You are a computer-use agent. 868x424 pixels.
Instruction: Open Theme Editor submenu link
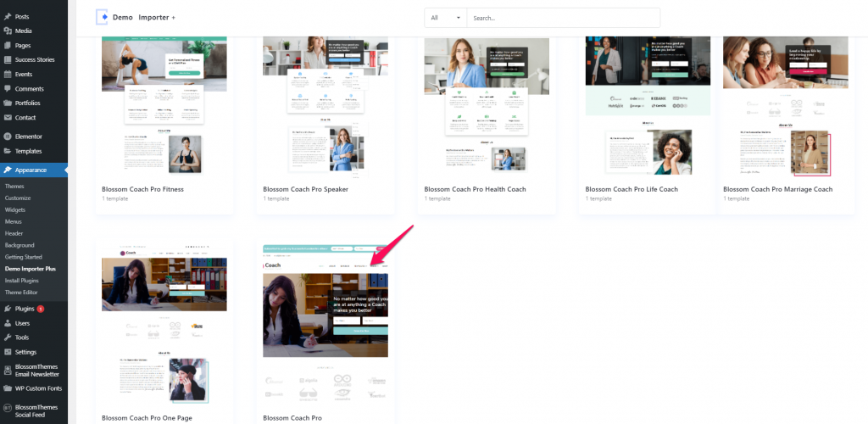click(21, 293)
